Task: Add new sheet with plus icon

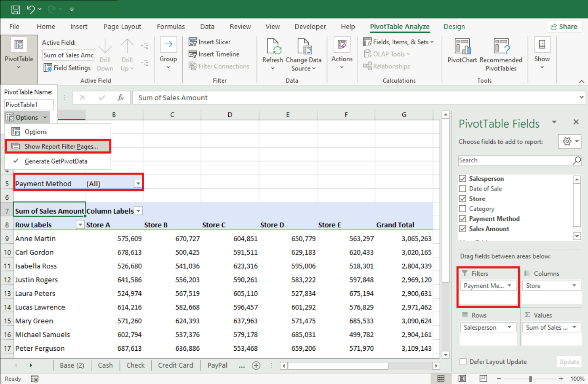Action: pyautogui.click(x=256, y=365)
